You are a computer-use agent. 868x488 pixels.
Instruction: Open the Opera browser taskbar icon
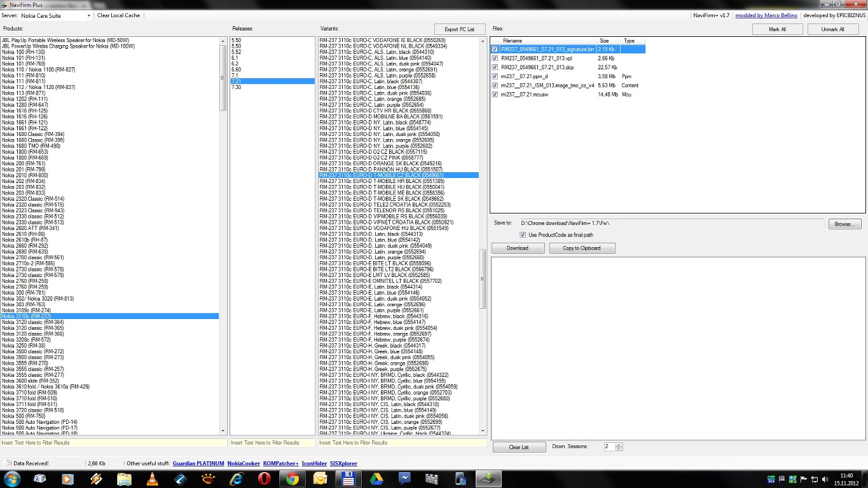264,479
